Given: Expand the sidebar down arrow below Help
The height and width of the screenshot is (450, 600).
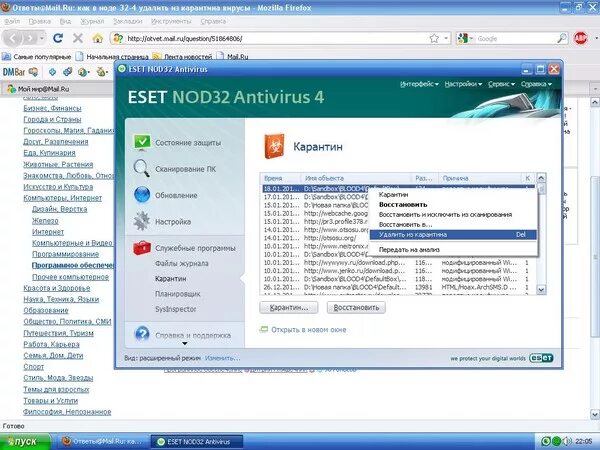Looking at the screenshot, I should [185, 343].
